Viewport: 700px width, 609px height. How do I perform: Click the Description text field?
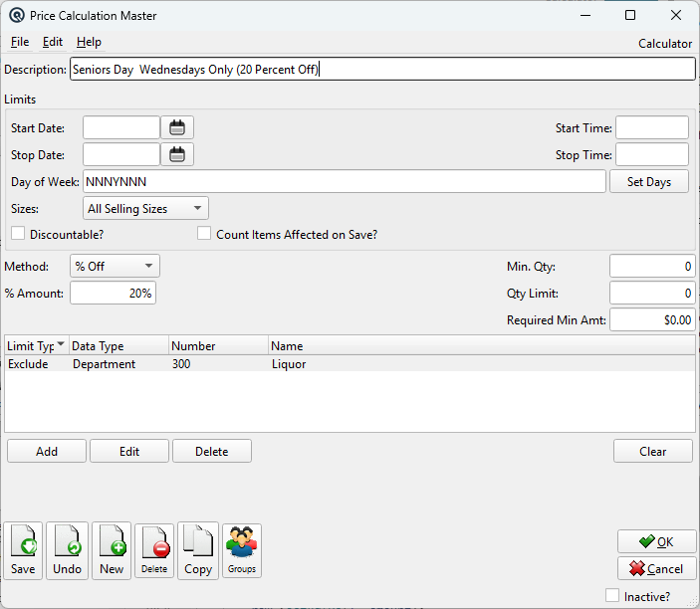pos(382,69)
